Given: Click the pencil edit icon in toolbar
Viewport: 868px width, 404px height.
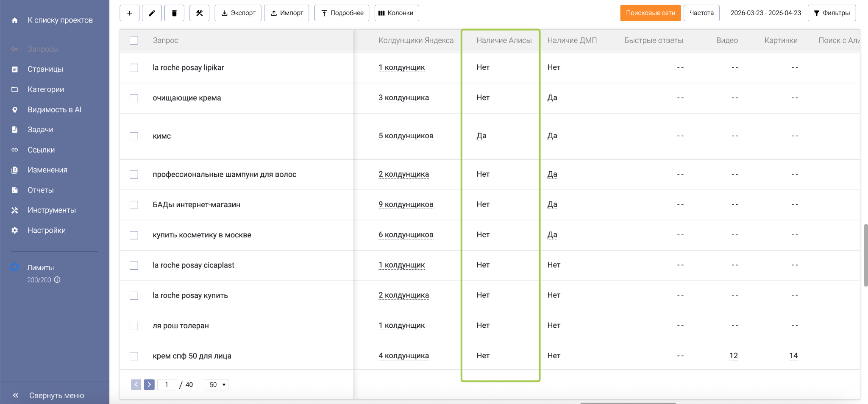Looking at the screenshot, I should tap(152, 13).
